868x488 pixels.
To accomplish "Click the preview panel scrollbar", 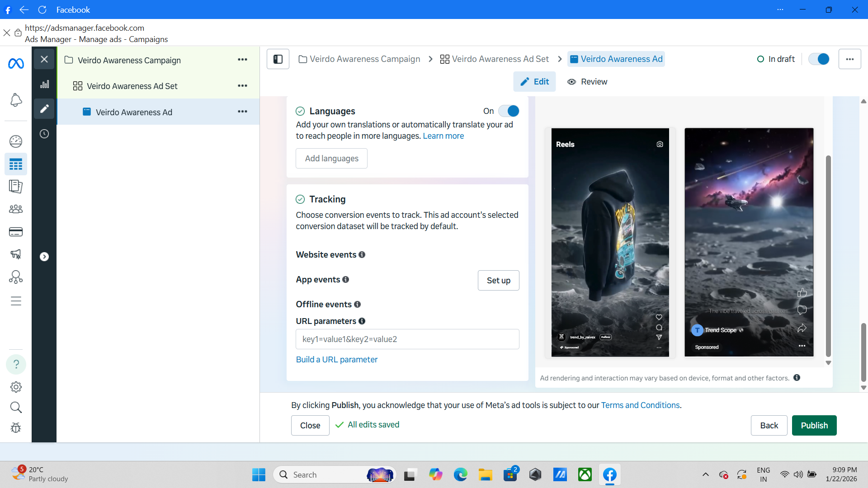I will coord(828,256).
